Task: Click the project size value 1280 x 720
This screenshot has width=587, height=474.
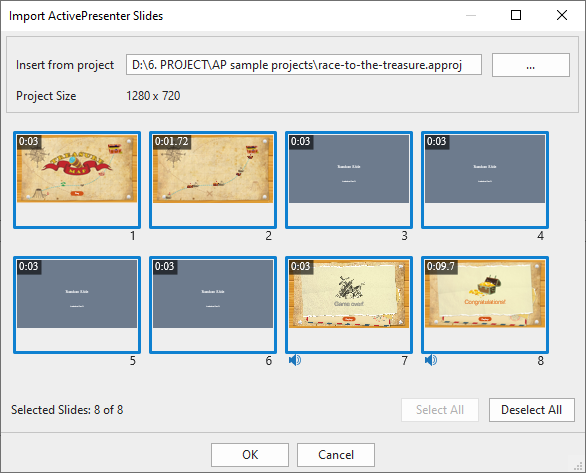Action: [153, 96]
